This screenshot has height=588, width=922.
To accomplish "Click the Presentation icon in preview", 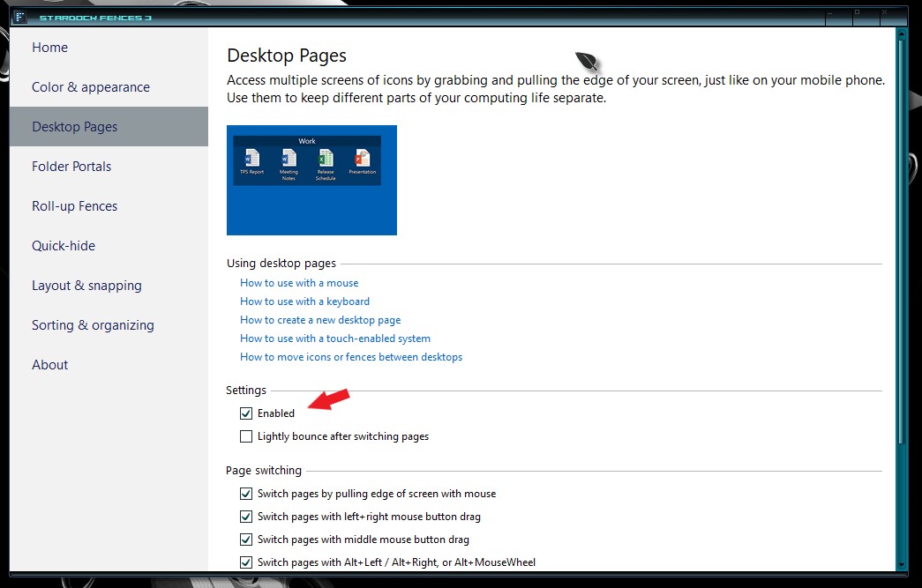I will pos(363,161).
